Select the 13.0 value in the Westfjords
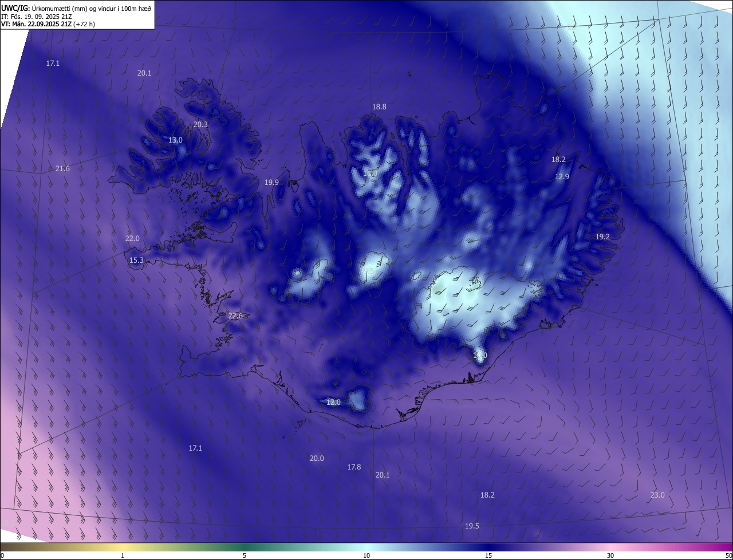Image resolution: width=733 pixels, height=560 pixels. tap(175, 140)
